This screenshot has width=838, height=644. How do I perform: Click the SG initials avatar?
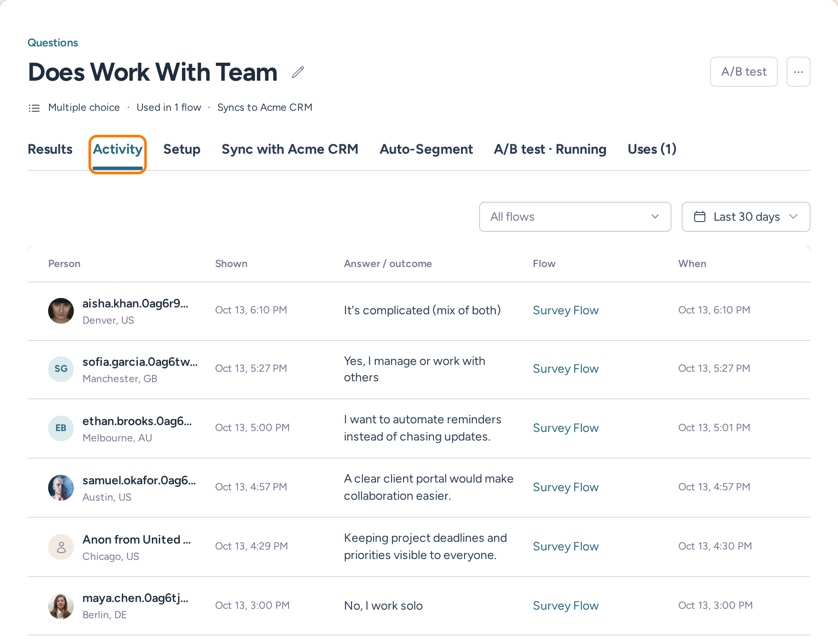(x=61, y=369)
